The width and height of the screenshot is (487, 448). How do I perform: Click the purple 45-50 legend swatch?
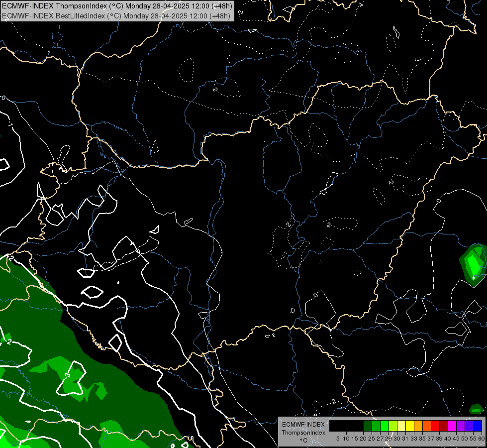461,426
